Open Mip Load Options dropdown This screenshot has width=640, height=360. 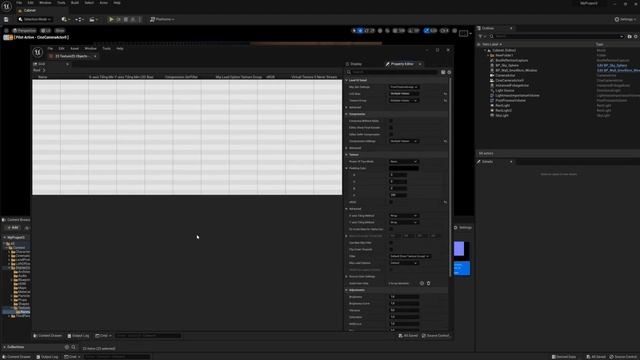(404, 263)
